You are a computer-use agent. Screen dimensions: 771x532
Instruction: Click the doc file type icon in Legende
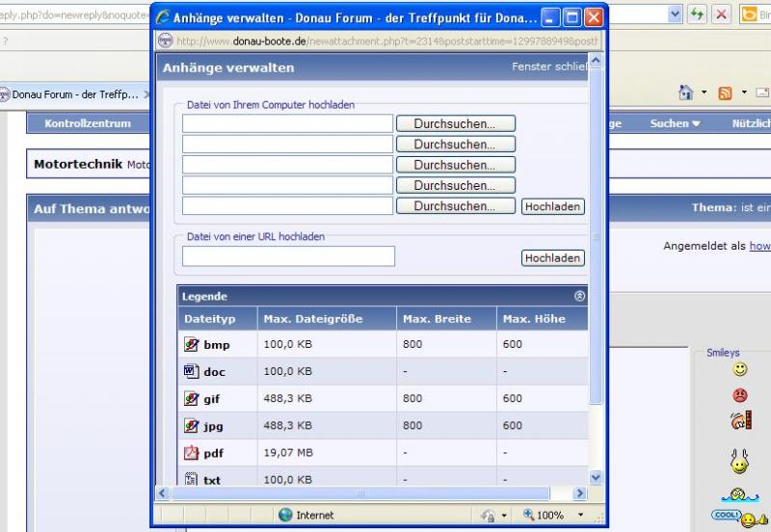tap(191, 371)
